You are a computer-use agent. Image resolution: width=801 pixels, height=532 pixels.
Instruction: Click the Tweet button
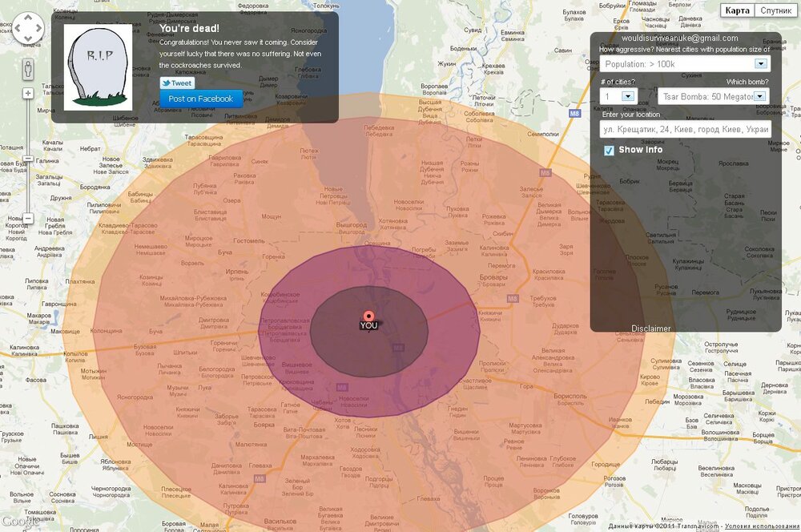click(x=177, y=83)
